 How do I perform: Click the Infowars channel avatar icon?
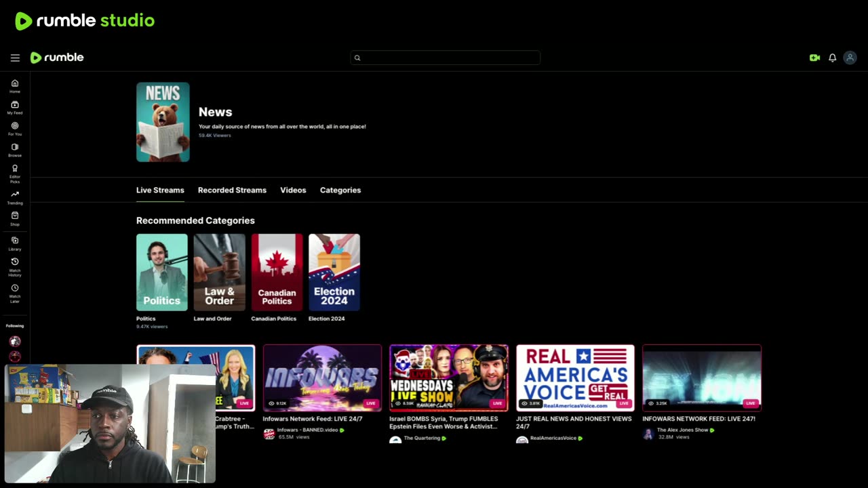click(269, 433)
